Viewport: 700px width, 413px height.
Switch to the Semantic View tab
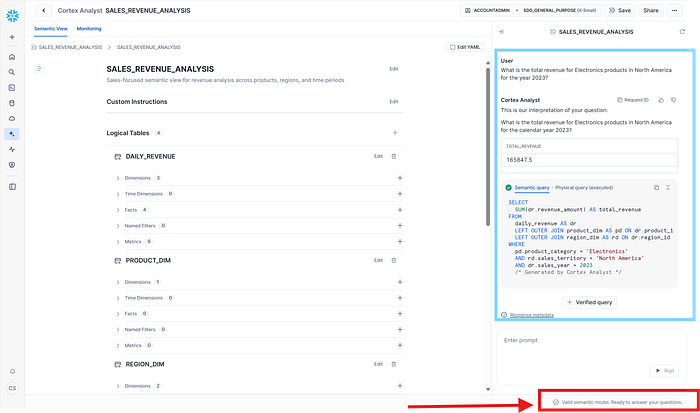pyautogui.click(x=51, y=29)
